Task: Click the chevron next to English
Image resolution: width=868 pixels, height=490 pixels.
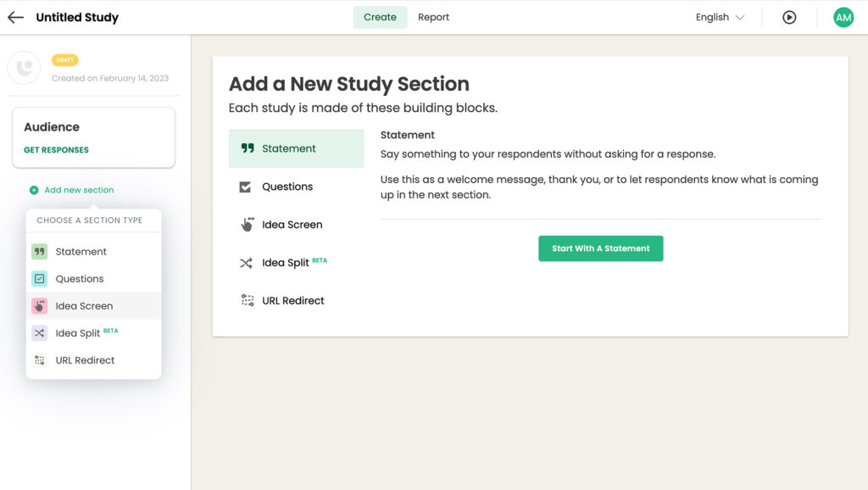Action: coord(739,18)
